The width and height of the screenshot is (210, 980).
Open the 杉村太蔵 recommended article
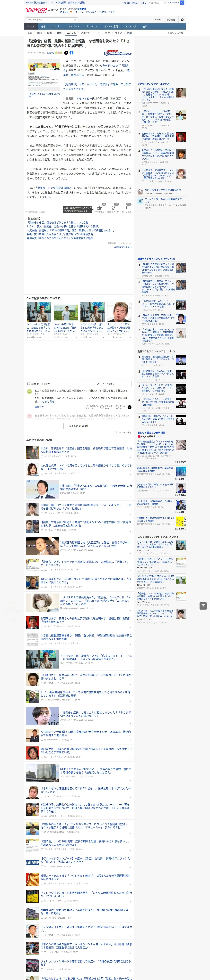pyautogui.click(x=96, y=487)
